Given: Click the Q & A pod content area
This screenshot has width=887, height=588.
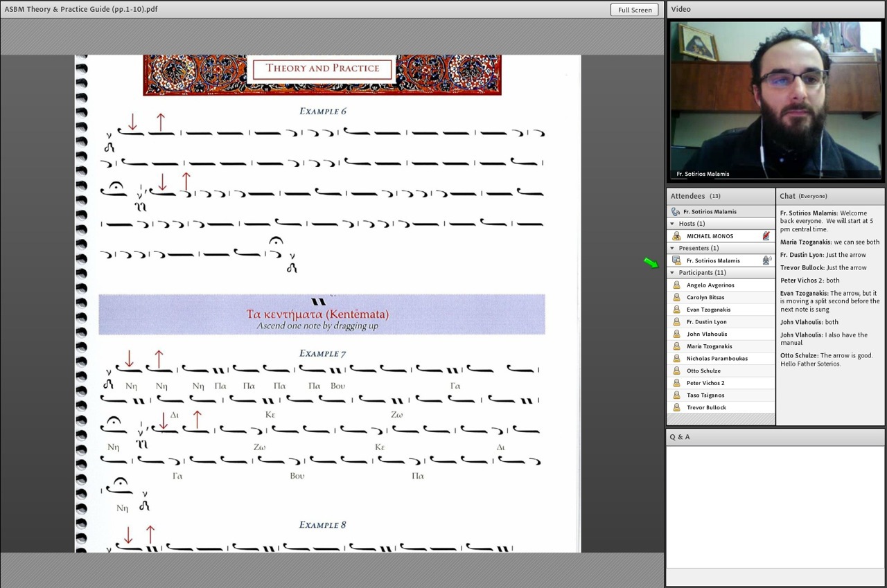Looking at the screenshot, I should [x=775, y=508].
